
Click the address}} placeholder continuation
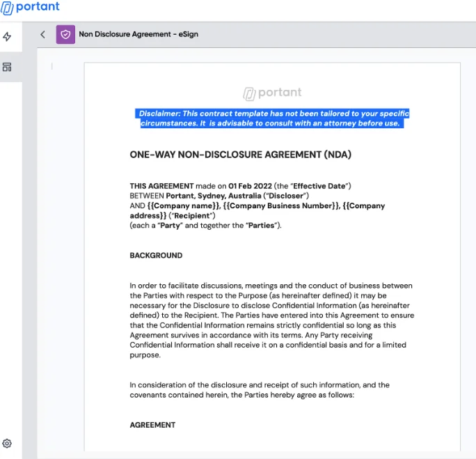(x=148, y=216)
